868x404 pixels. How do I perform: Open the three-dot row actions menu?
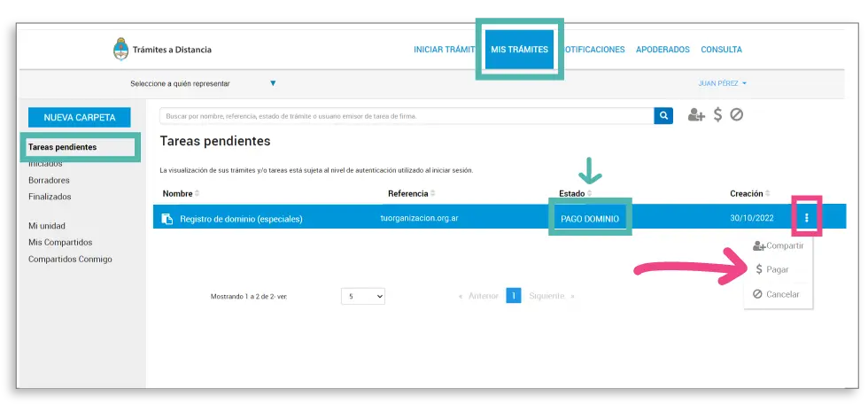click(x=806, y=218)
